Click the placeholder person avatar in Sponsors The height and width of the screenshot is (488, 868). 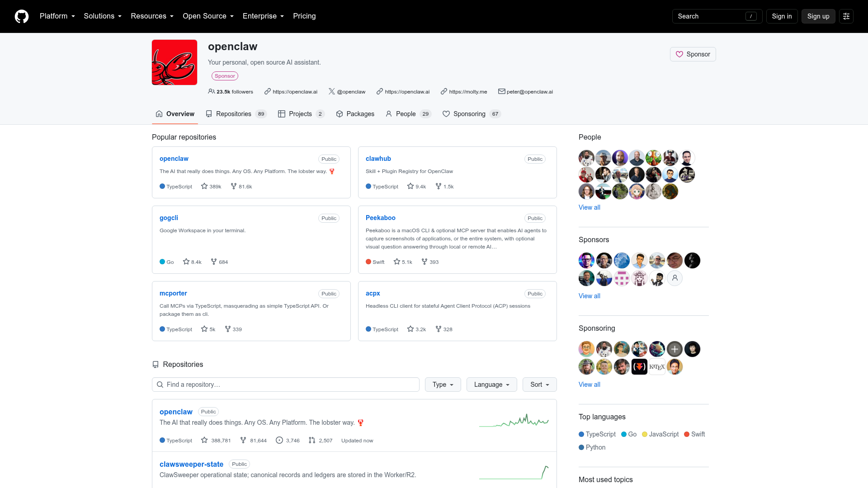click(675, 278)
